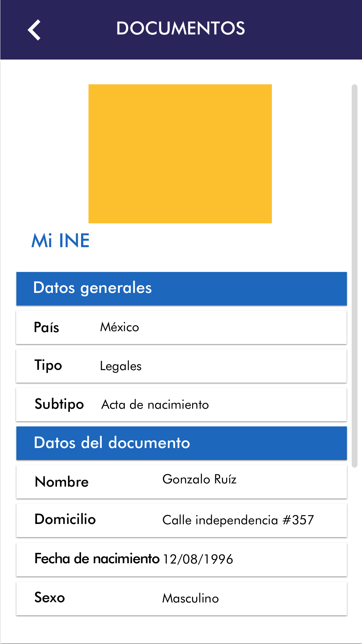This screenshot has width=362, height=644.
Task: Tap the Domicilio Calle independencia field
Action: (181, 520)
